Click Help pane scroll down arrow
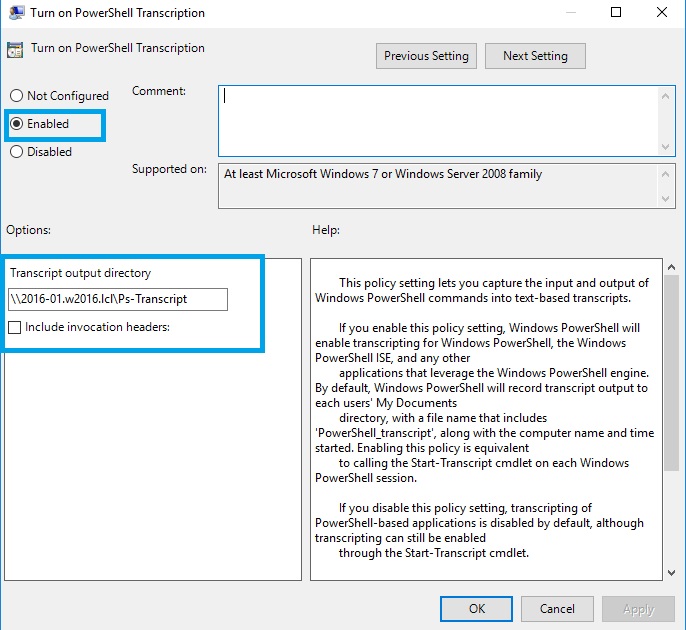The width and height of the screenshot is (686, 630). (x=671, y=572)
